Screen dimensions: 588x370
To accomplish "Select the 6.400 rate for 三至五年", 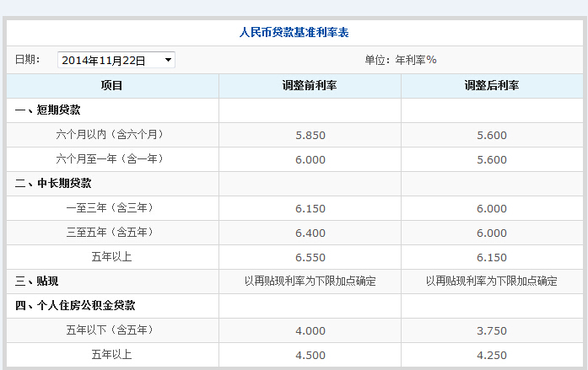I will click(x=310, y=233).
